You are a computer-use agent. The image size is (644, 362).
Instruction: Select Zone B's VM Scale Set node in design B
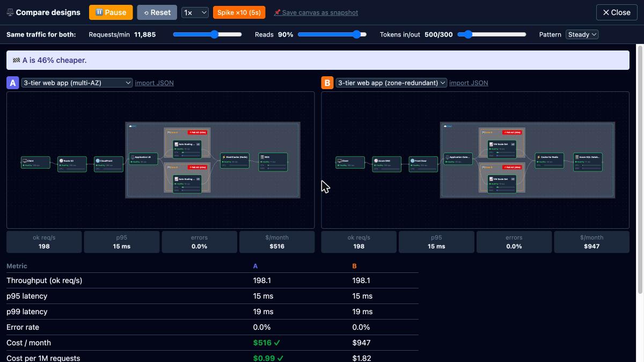tap(502, 184)
